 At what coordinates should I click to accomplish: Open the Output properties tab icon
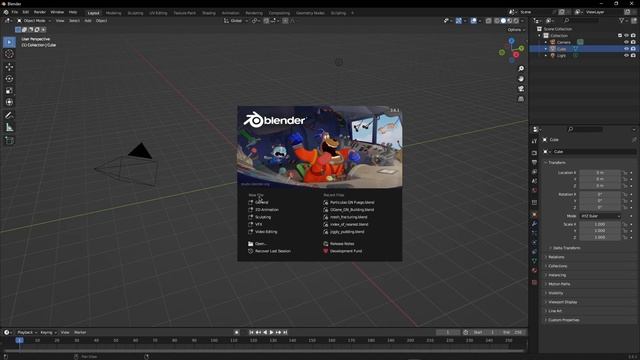point(534,162)
